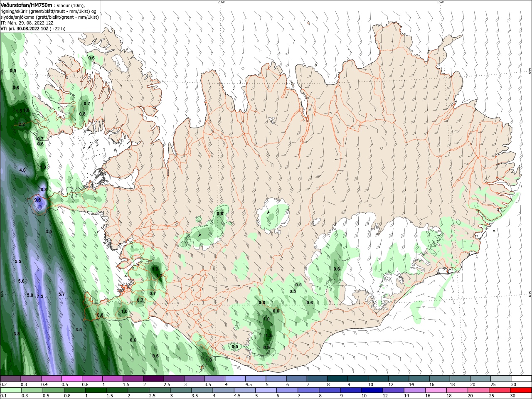Click the 20W longitude label
Image resolution: width=532 pixels, height=399 pixels.
coord(221,2)
